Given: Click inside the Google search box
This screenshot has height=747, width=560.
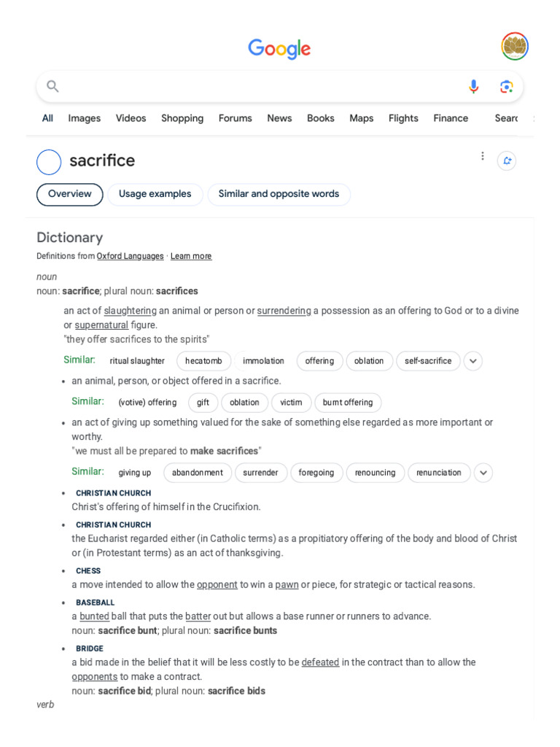Looking at the screenshot, I should point(255,87).
